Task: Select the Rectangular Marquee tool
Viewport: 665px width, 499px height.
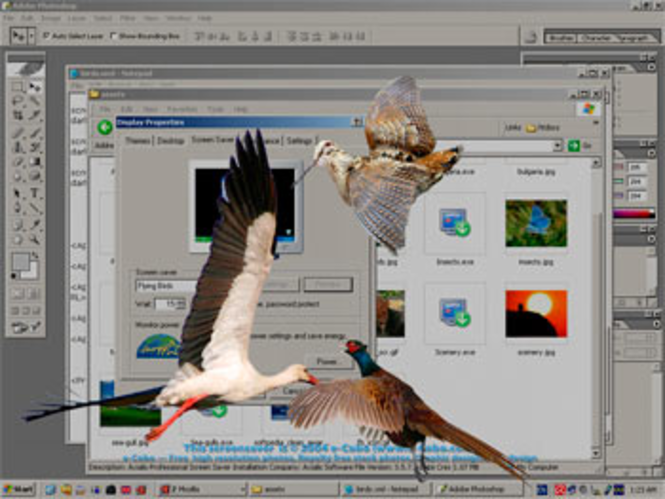Action: coord(17,87)
